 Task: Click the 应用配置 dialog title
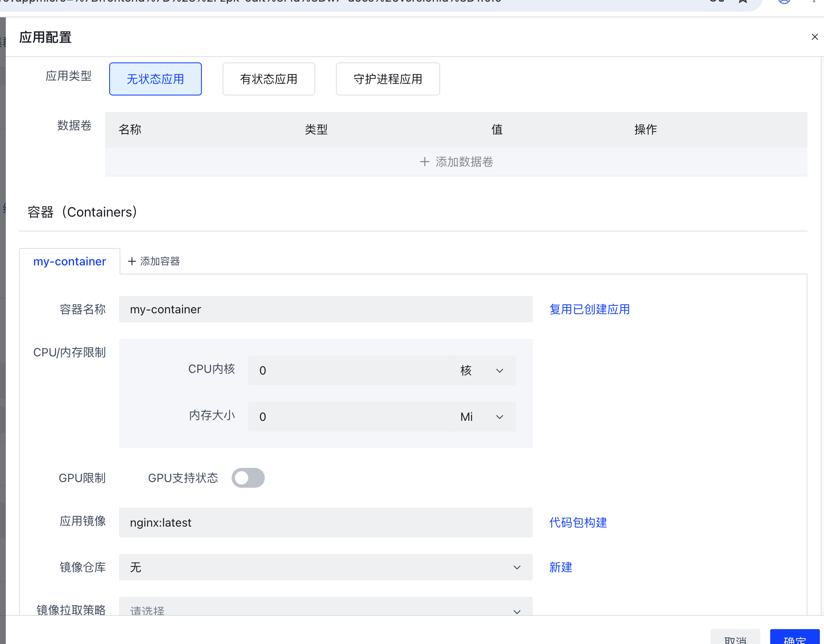[46, 37]
